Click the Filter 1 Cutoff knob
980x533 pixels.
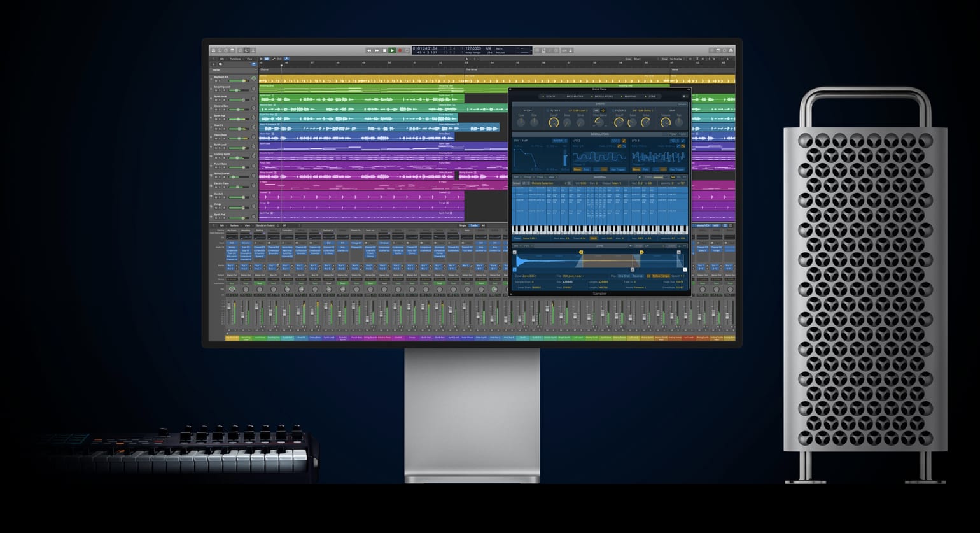[x=554, y=122]
